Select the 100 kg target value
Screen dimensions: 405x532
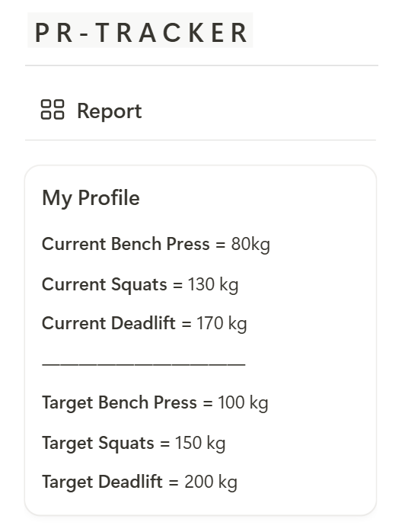[x=243, y=403]
